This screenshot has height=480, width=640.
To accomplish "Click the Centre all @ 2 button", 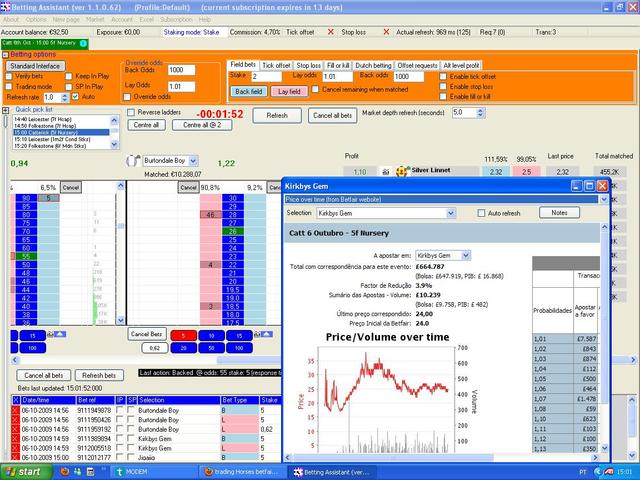I will (x=202, y=125).
